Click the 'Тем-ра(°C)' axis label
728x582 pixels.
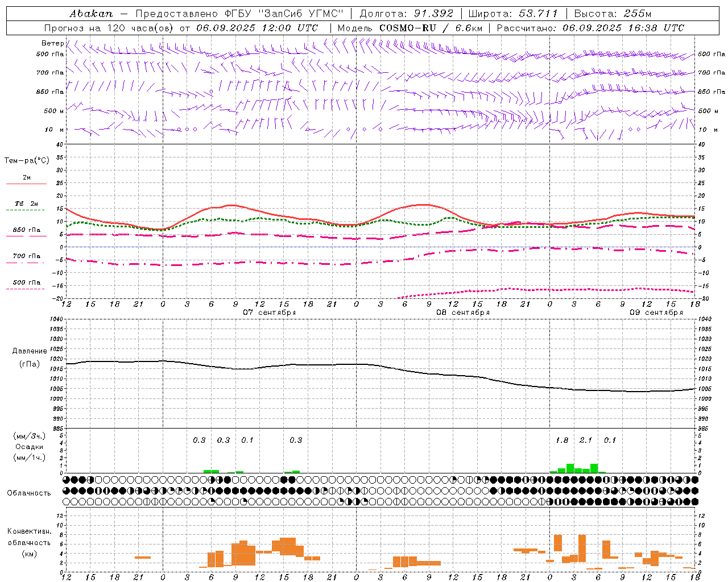point(27,161)
